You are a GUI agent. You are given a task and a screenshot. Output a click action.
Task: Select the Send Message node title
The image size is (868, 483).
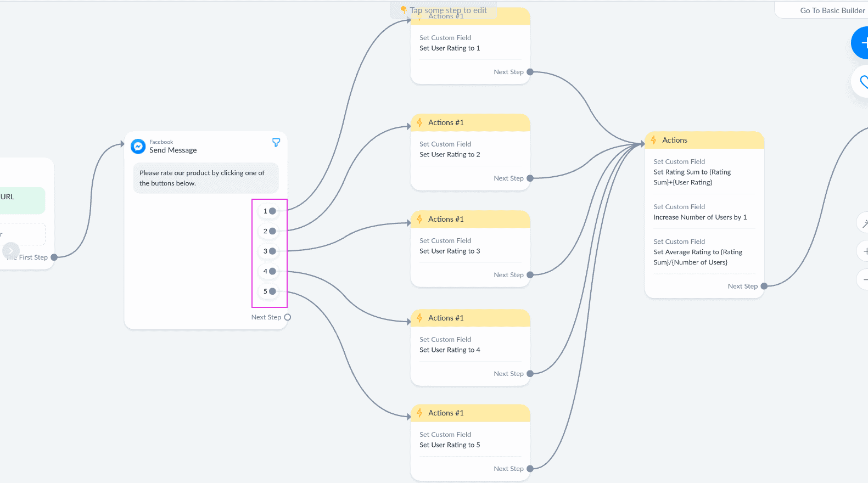173,150
